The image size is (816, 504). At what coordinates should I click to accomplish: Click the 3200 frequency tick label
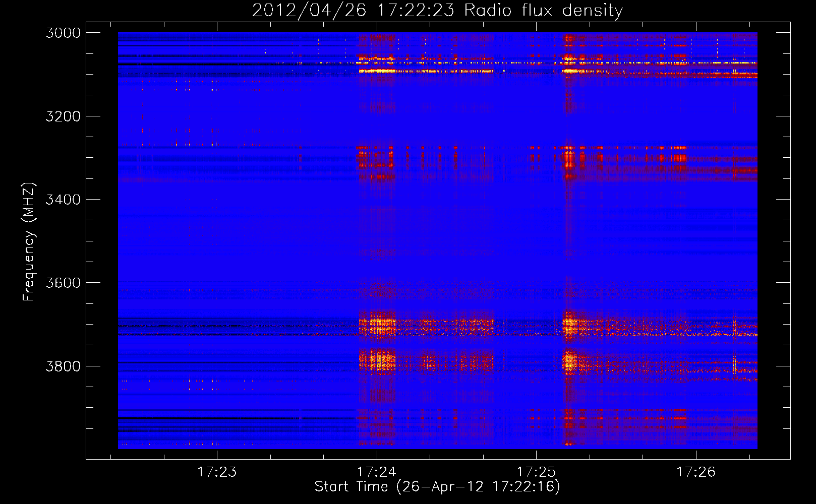[63, 116]
